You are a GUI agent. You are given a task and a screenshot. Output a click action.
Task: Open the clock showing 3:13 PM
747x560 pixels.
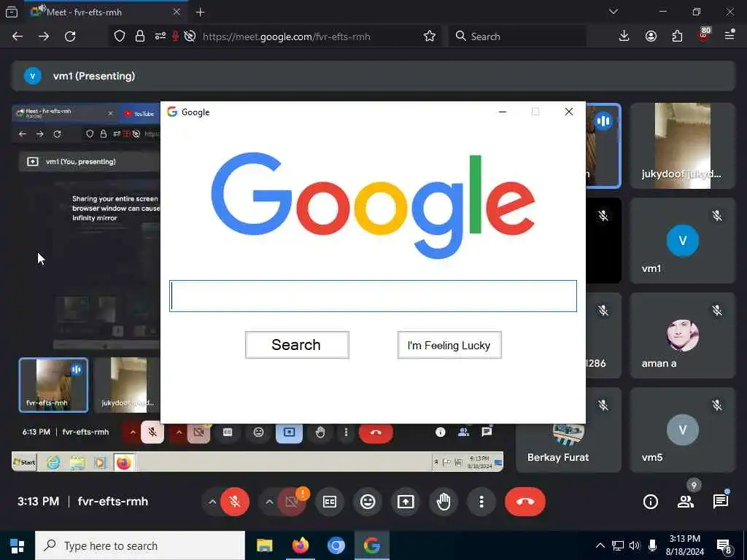pos(685,545)
